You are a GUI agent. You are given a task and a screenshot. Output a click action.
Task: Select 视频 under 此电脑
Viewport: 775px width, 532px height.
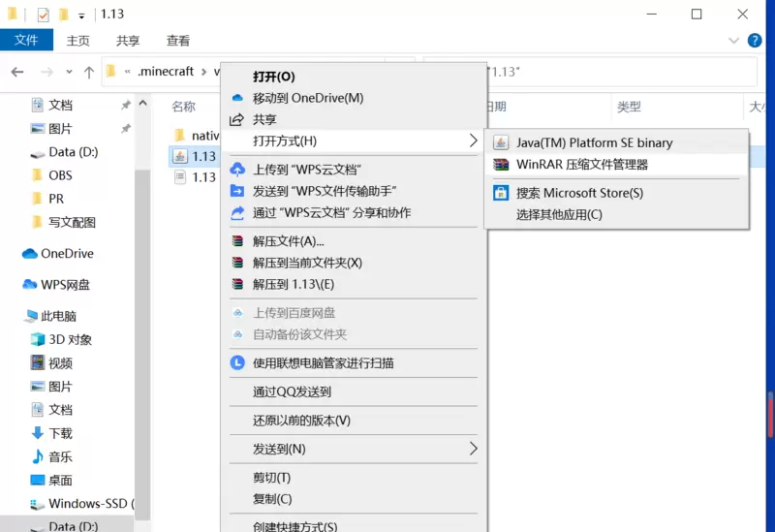point(60,363)
